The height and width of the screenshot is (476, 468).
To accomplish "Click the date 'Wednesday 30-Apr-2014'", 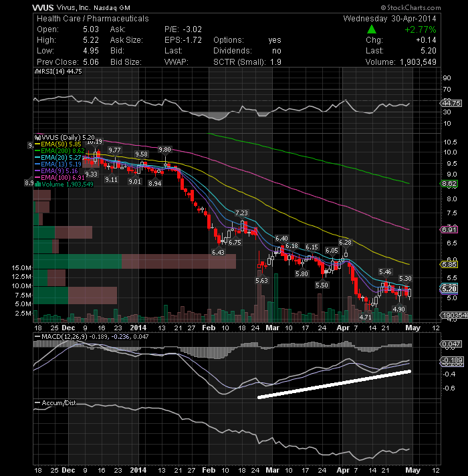I will point(390,19).
